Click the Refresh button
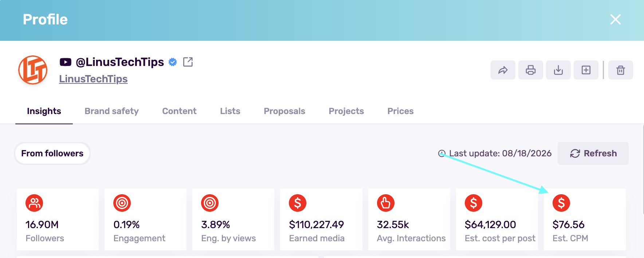644x258 pixels. tap(593, 153)
